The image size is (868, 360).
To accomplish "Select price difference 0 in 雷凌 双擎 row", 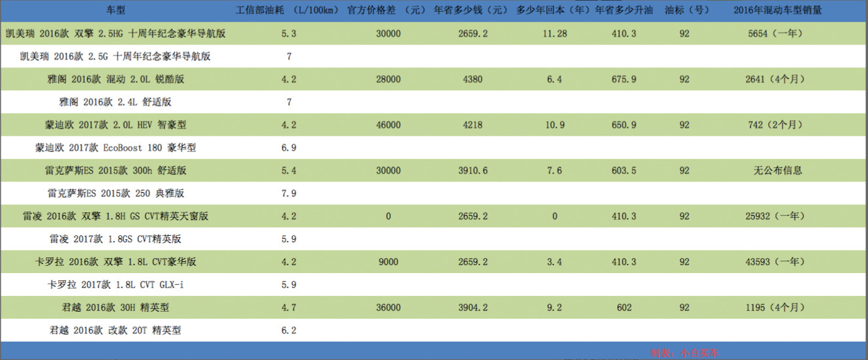I will point(388,216).
